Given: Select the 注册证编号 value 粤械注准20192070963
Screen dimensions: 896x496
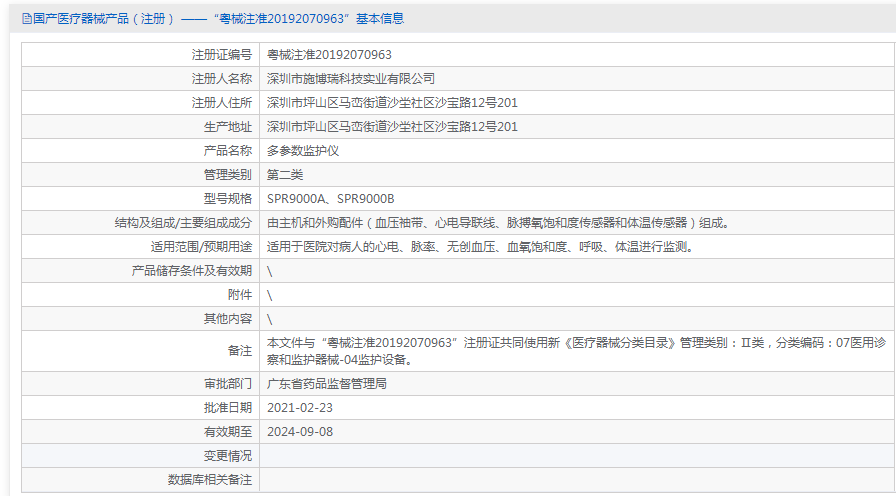Looking at the screenshot, I should 329,54.
